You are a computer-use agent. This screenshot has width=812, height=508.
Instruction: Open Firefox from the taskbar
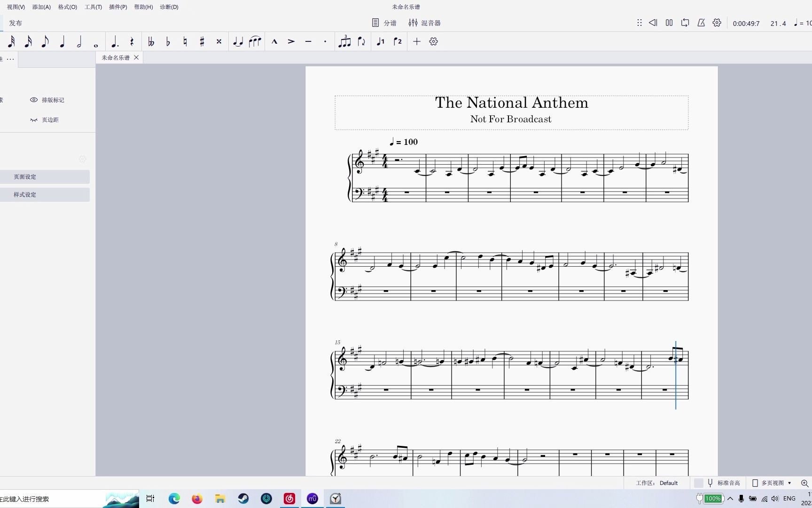197,499
